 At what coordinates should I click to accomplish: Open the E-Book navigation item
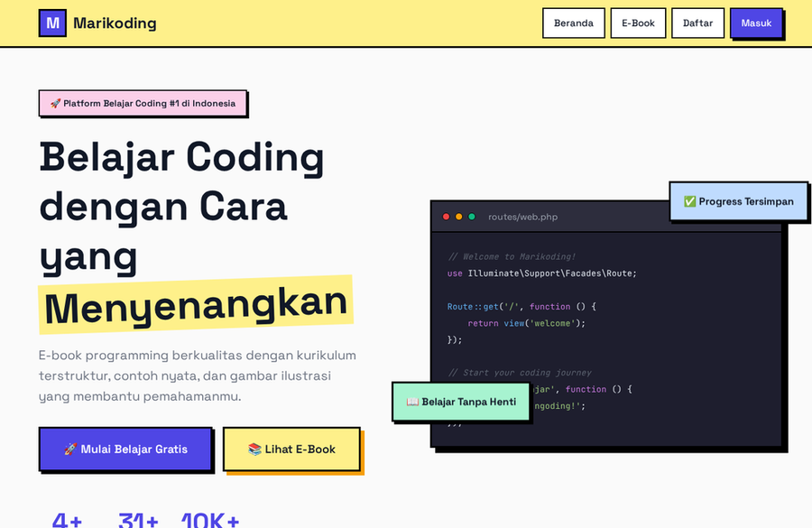(638, 23)
